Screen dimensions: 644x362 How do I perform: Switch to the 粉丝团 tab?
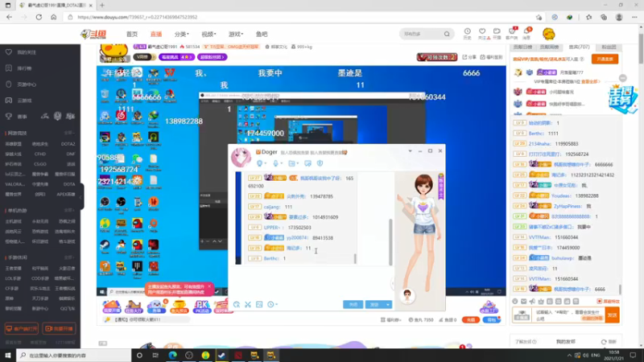pyautogui.click(x=609, y=47)
